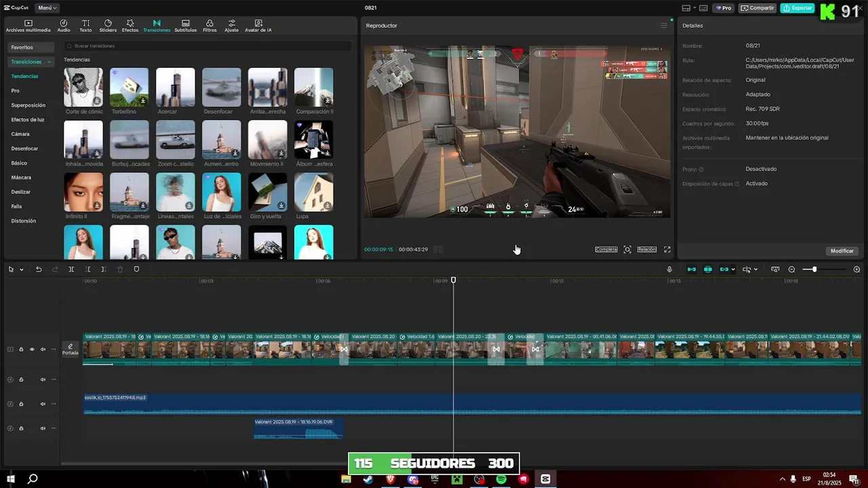This screenshot has width=868, height=488.
Task: Mute the main video track
Action: coord(43,350)
